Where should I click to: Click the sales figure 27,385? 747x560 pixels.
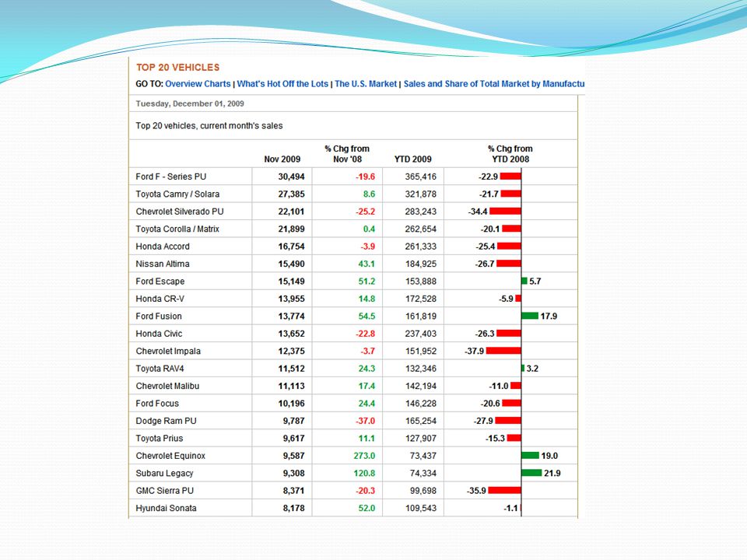tap(292, 194)
